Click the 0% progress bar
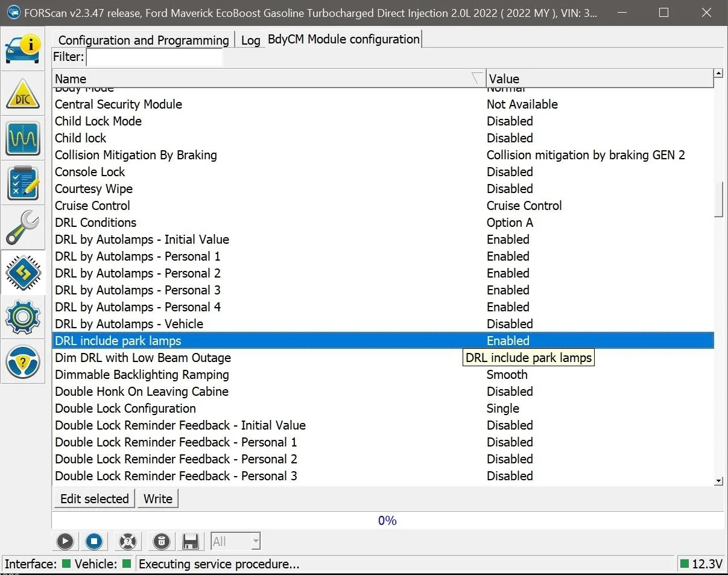 tap(387, 520)
